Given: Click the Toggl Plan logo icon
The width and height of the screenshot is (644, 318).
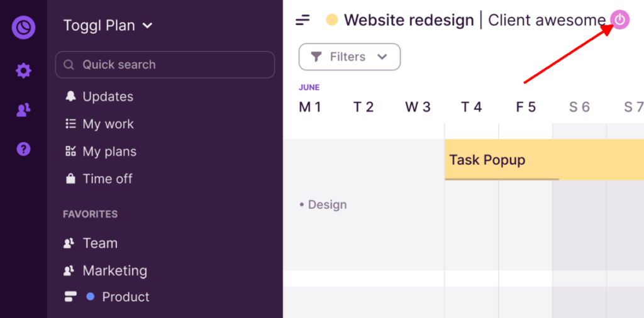Looking at the screenshot, I should (23, 28).
